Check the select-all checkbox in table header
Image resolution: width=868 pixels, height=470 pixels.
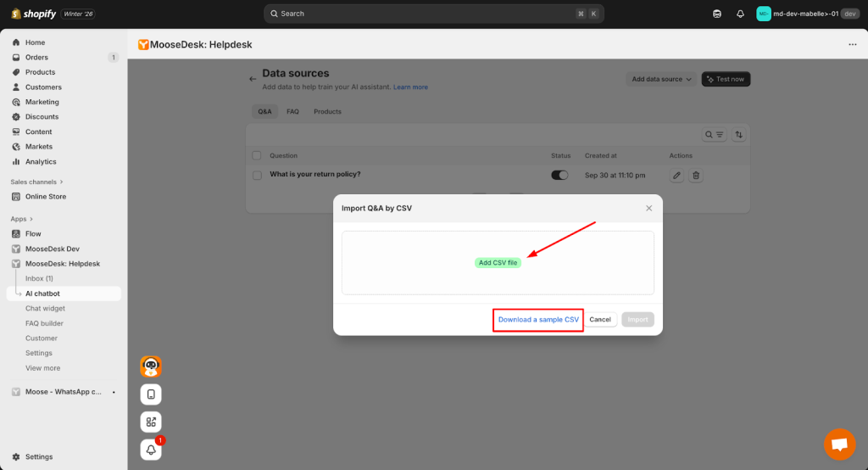point(257,156)
